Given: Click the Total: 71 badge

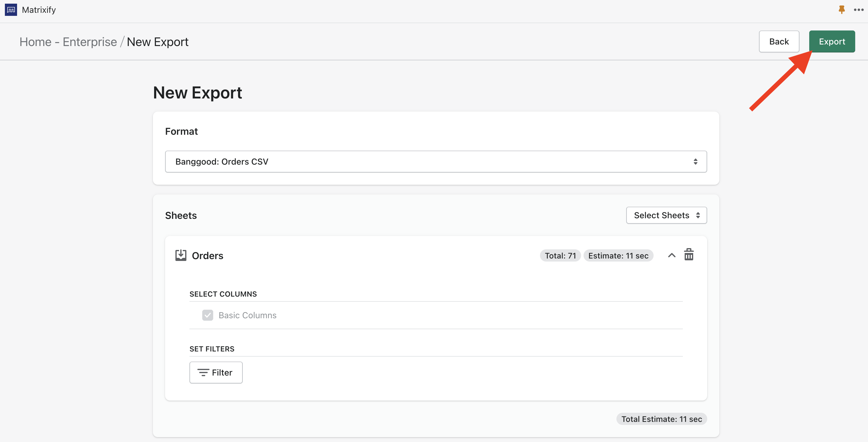Looking at the screenshot, I should click(x=560, y=255).
